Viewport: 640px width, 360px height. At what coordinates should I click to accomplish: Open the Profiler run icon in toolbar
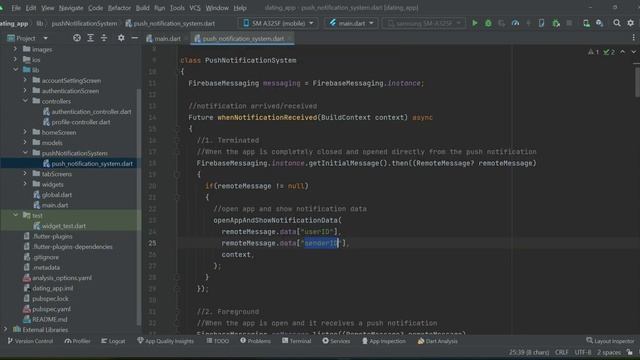click(x=516, y=23)
